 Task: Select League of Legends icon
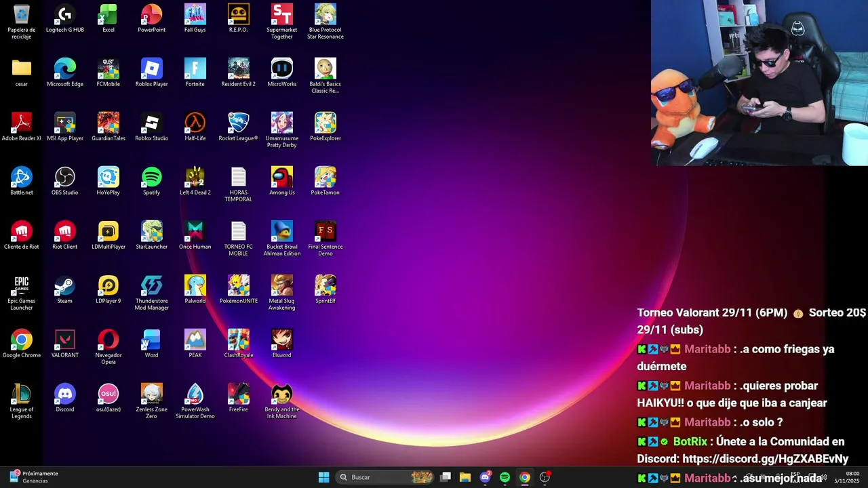pyautogui.click(x=22, y=401)
